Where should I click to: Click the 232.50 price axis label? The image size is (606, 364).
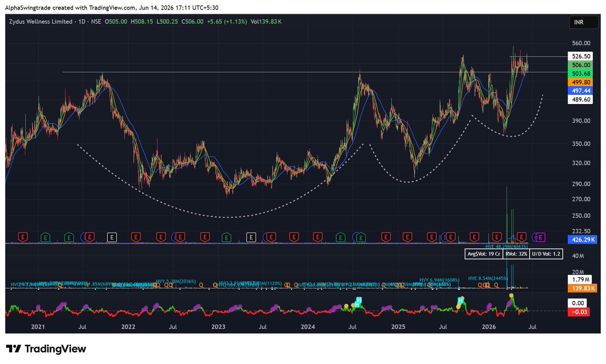coord(581,231)
